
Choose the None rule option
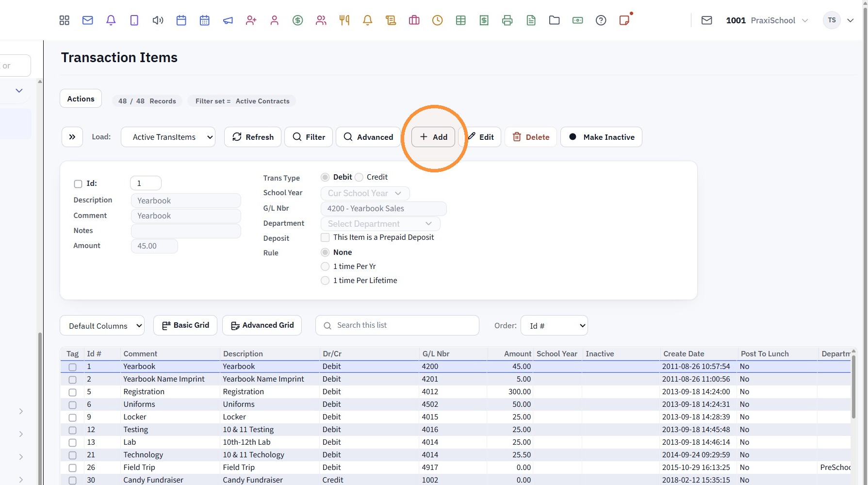tap(325, 252)
